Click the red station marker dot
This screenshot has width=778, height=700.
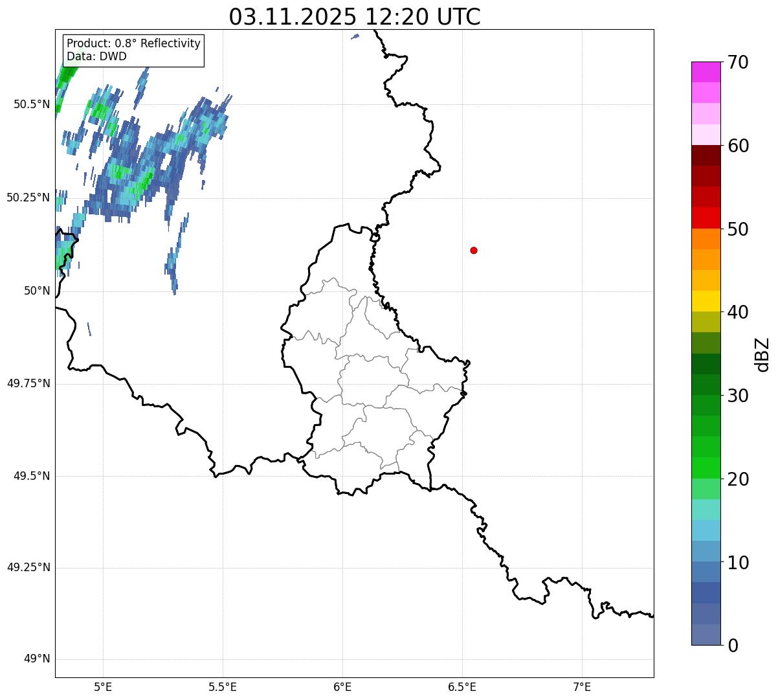tap(474, 250)
